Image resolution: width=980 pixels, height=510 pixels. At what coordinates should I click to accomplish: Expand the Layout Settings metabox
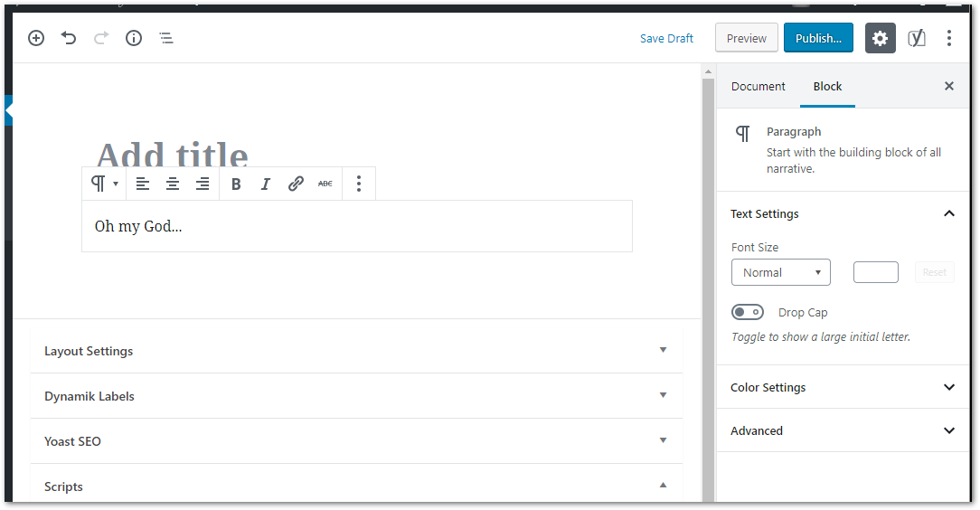point(356,351)
